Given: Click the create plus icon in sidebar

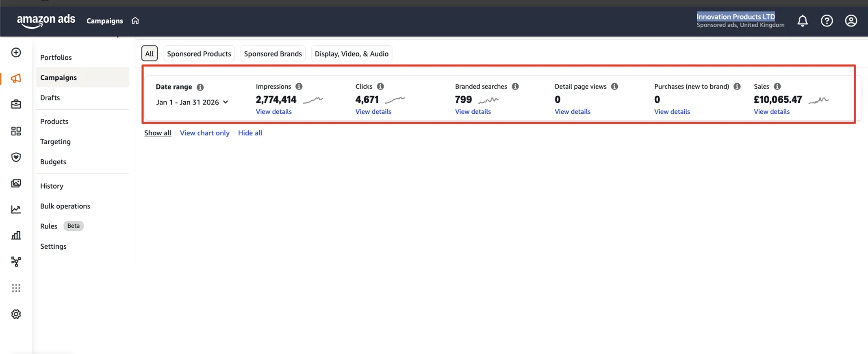Looking at the screenshot, I should [16, 52].
